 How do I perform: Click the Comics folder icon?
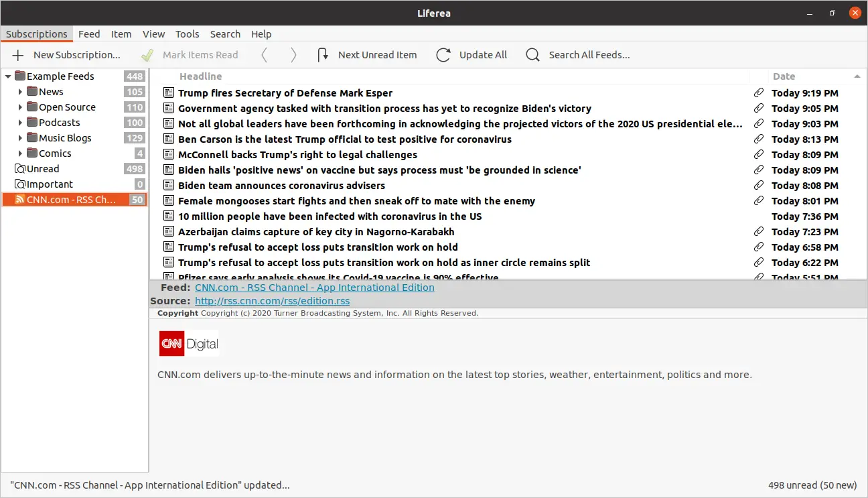click(32, 153)
